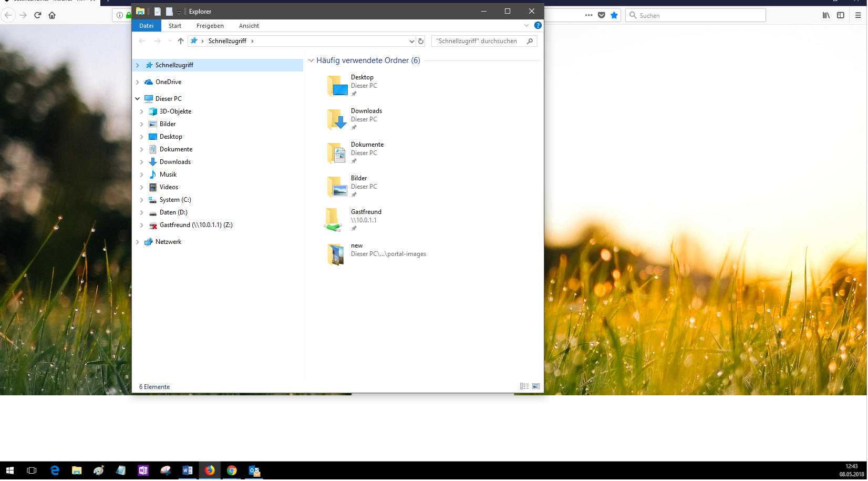Screen dimensions: 868x481
Task: Open Dokumente in the navigation tree
Action: click(176, 149)
